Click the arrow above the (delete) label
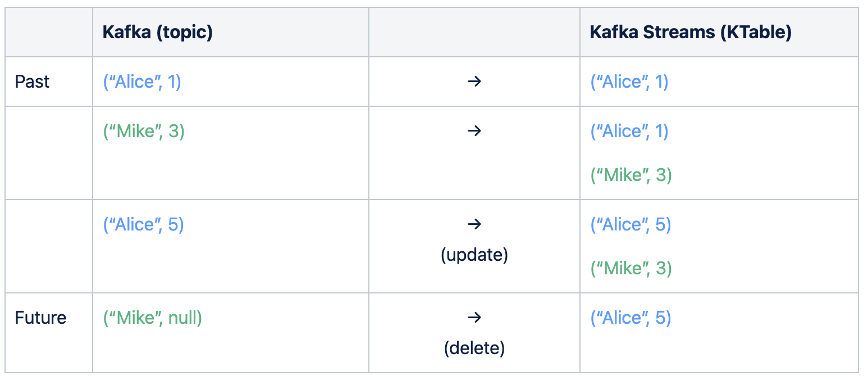Screen dimensions: 868x380 point(474,318)
